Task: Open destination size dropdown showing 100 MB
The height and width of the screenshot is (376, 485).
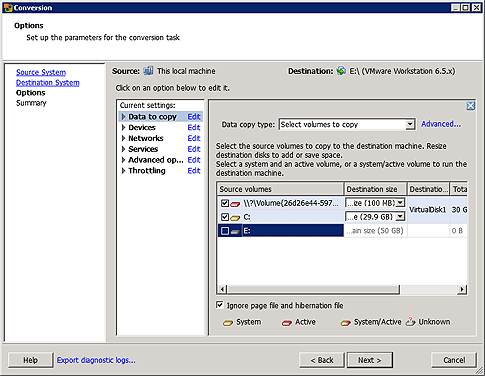Action: click(400, 203)
